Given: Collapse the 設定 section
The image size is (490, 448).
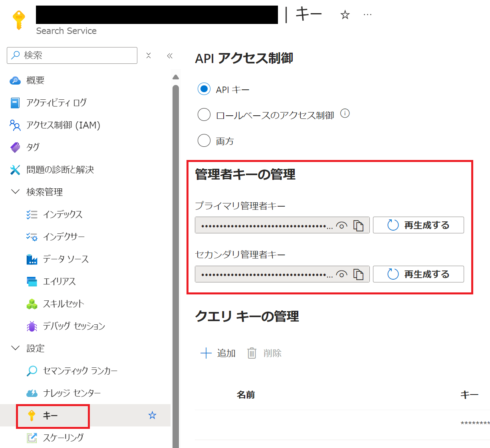Looking at the screenshot, I should coord(15,348).
